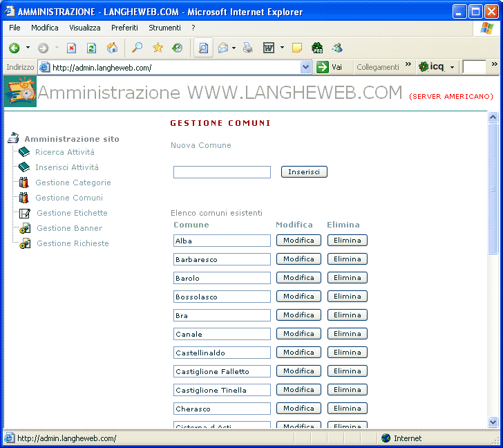Image resolution: width=503 pixels, height=448 pixels.
Task: Open the Messenger icon in the toolbar
Action: coord(337,48)
